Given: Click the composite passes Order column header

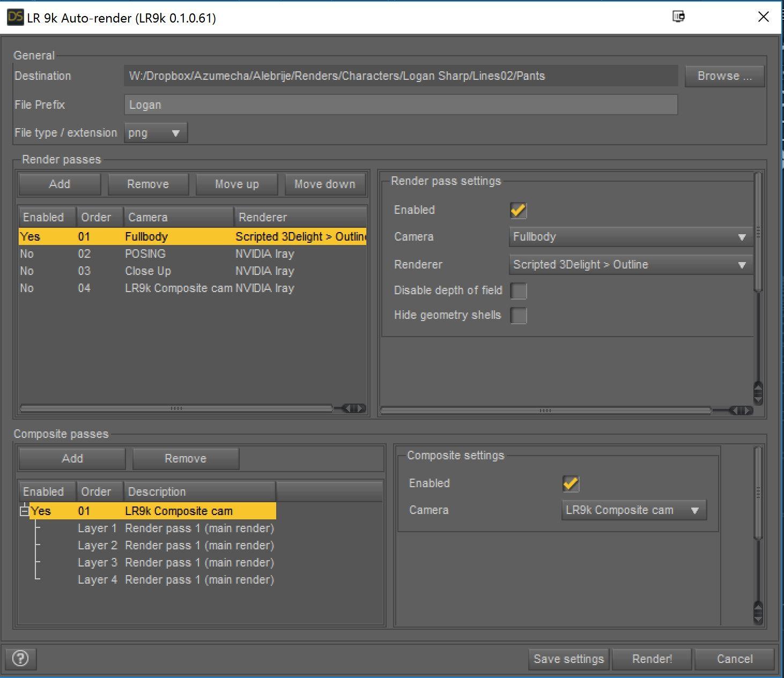Looking at the screenshot, I should [100, 492].
